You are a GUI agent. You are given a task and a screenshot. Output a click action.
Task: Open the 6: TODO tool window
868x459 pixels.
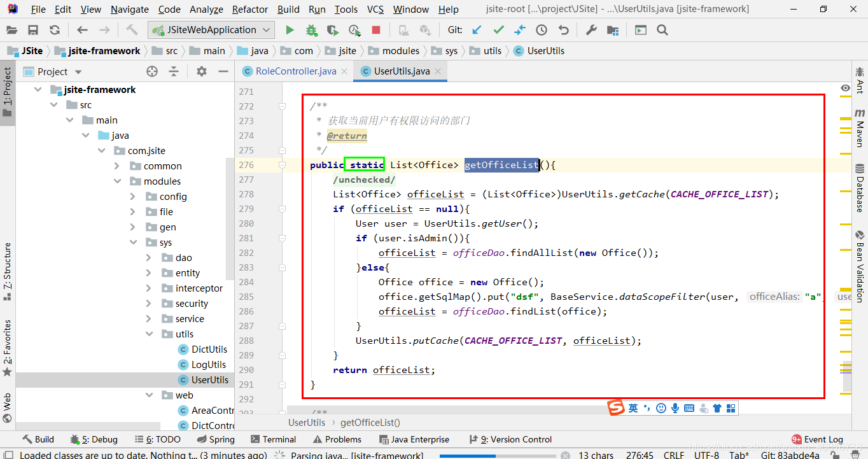(x=157, y=439)
